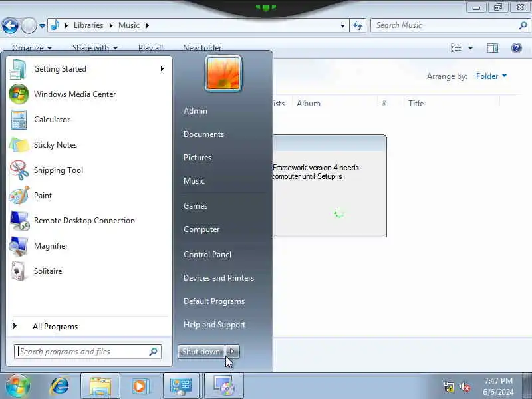Switch to Control Panel taskbar window
This screenshot has height=399, width=532.
(x=181, y=386)
